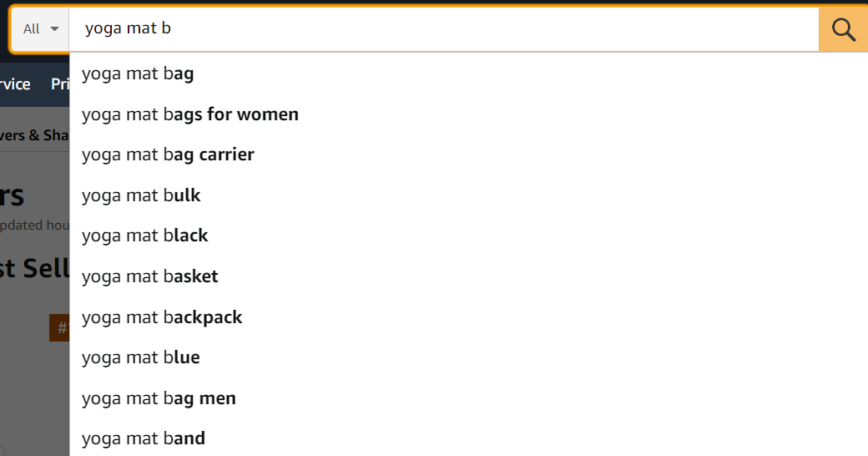Click the orange number one rank badge

[59, 328]
